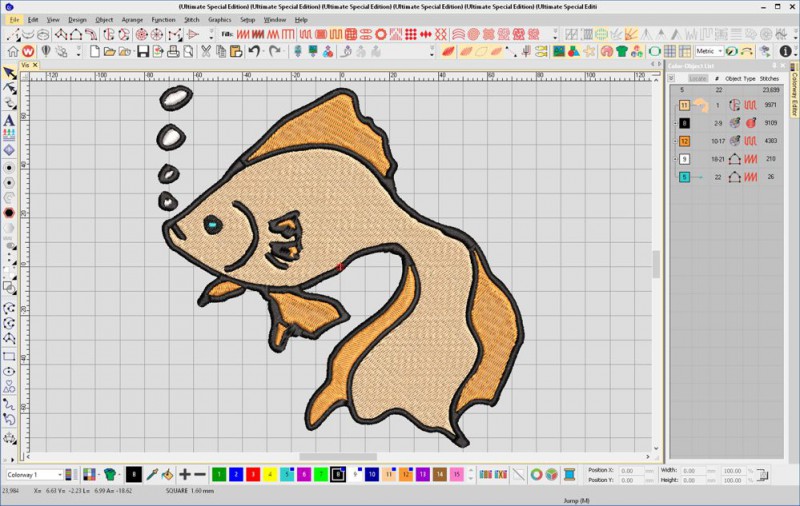800x506 pixels.
Task: Click the Stitches column header
Action: (x=769, y=79)
